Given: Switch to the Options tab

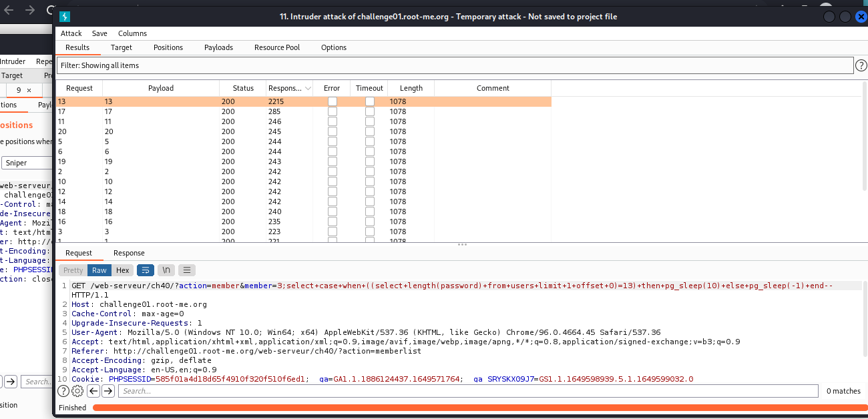Looking at the screenshot, I should pos(334,47).
